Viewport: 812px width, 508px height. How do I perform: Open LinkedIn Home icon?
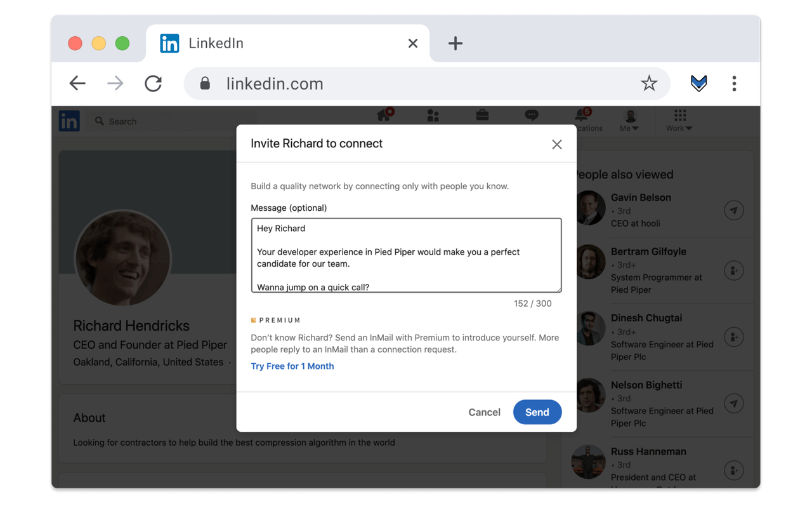(384, 115)
